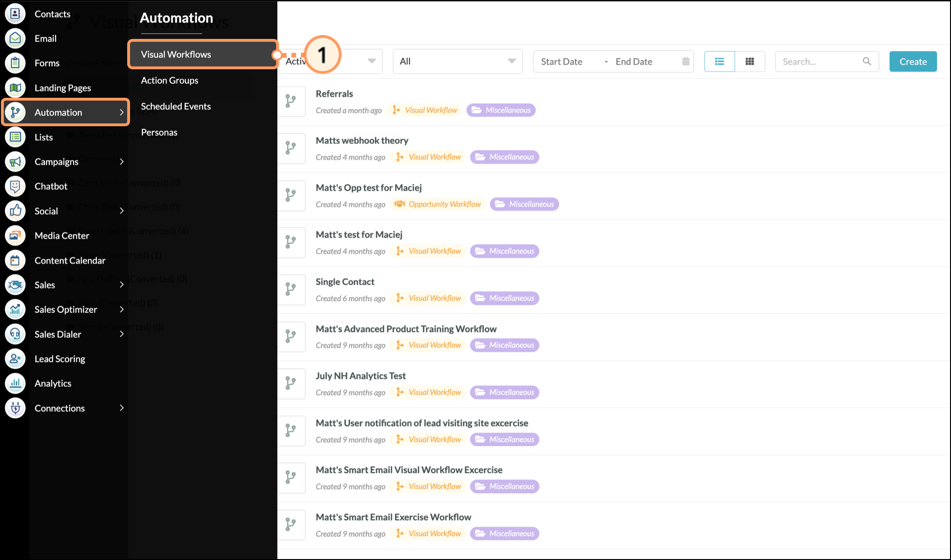This screenshot has height=560, width=951.
Task: Click the calendar icon in date range
Action: tap(686, 61)
